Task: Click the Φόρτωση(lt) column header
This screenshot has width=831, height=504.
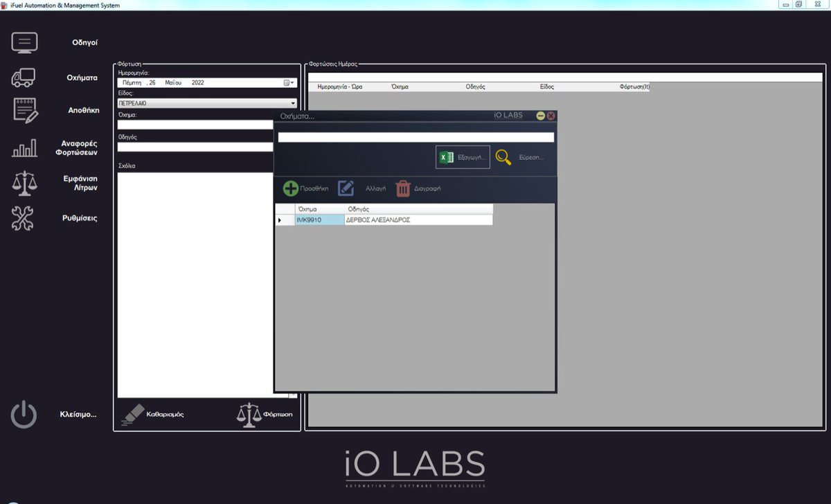Action: coord(634,87)
